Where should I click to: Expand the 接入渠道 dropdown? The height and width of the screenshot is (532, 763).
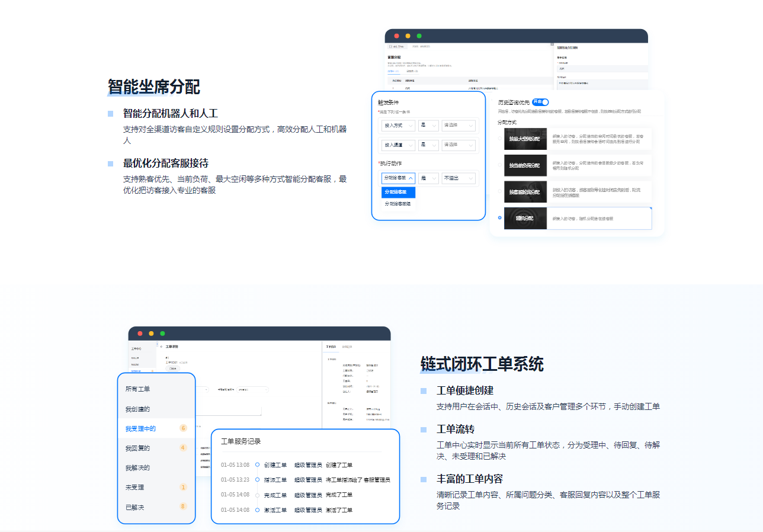click(398, 145)
